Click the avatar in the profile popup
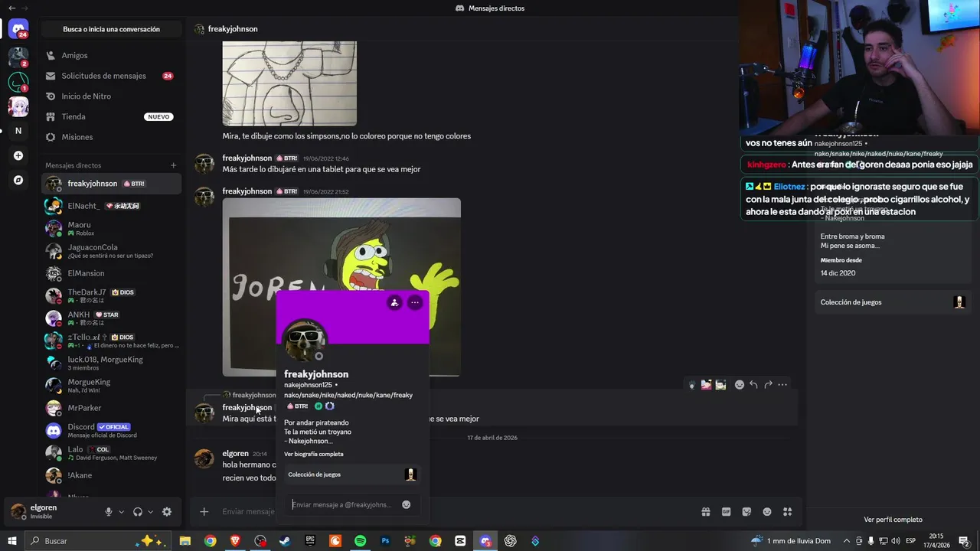Image resolution: width=980 pixels, height=551 pixels. 305,341
